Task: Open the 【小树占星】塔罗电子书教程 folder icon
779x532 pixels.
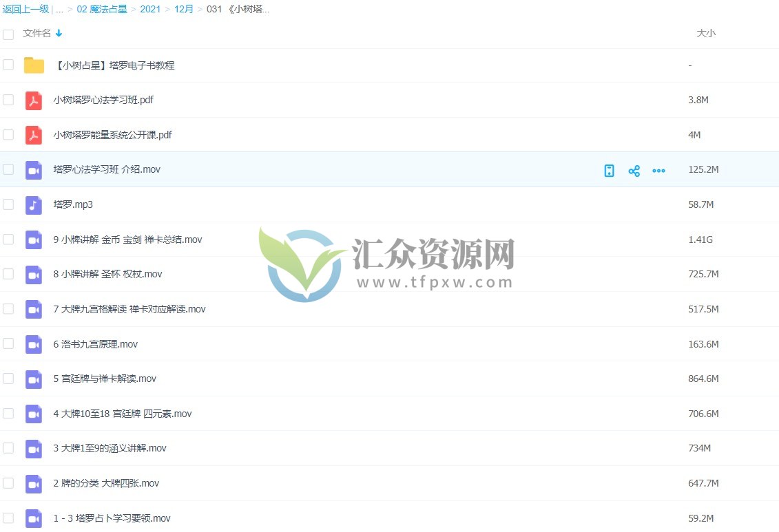Action: (34, 65)
